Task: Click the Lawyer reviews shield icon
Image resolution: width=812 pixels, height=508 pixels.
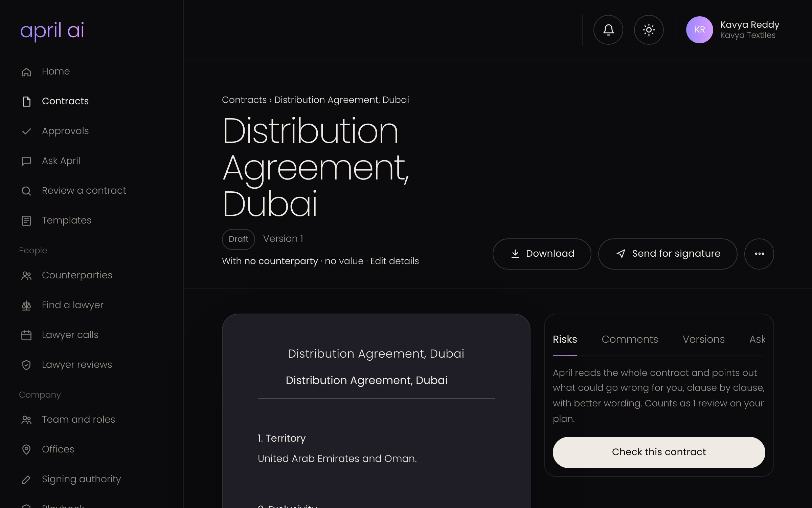Action: (x=26, y=365)
